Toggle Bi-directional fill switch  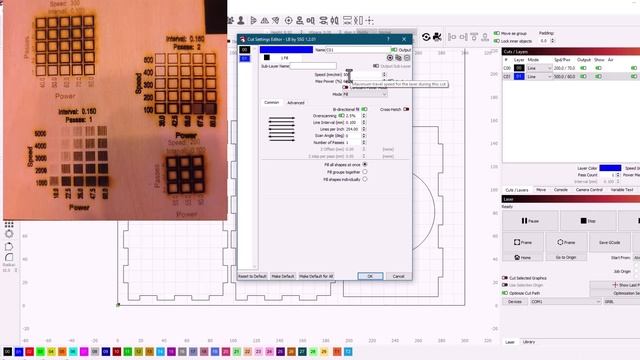364,109
